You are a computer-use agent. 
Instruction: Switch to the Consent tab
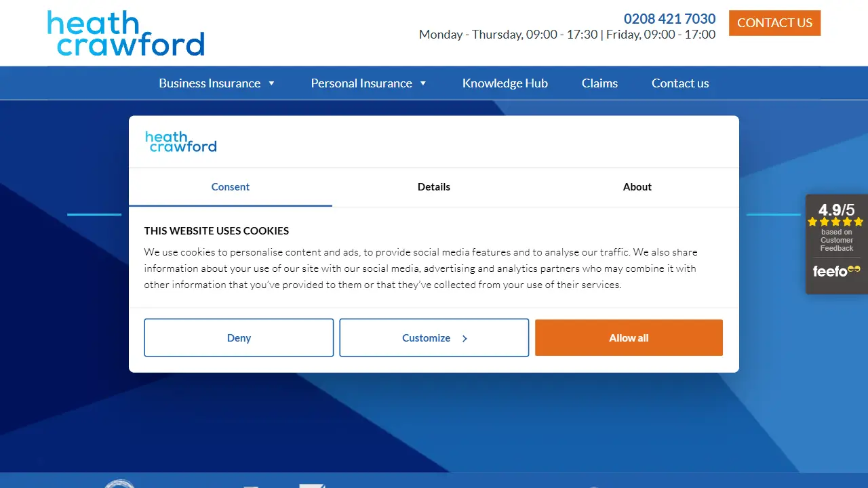pyautogui.click(x=231, y=187)
